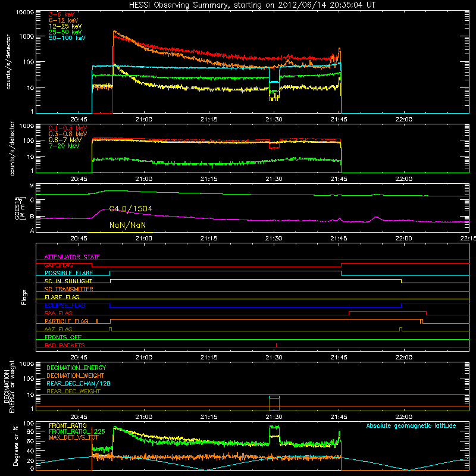Image resolution: width=476 pixels, height=476 pixels.
Task: Click the '0.8-7 MeV' legend entry
Action: coord(65,140)
